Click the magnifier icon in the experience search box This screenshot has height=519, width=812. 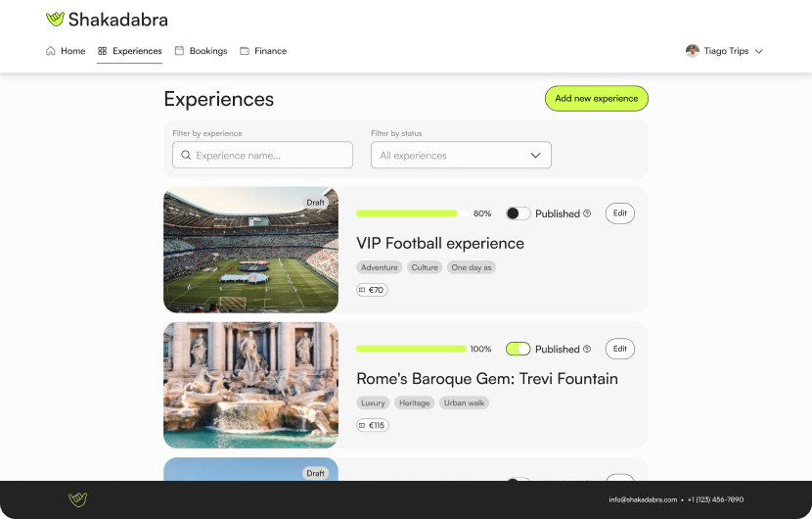pos(186,155)
